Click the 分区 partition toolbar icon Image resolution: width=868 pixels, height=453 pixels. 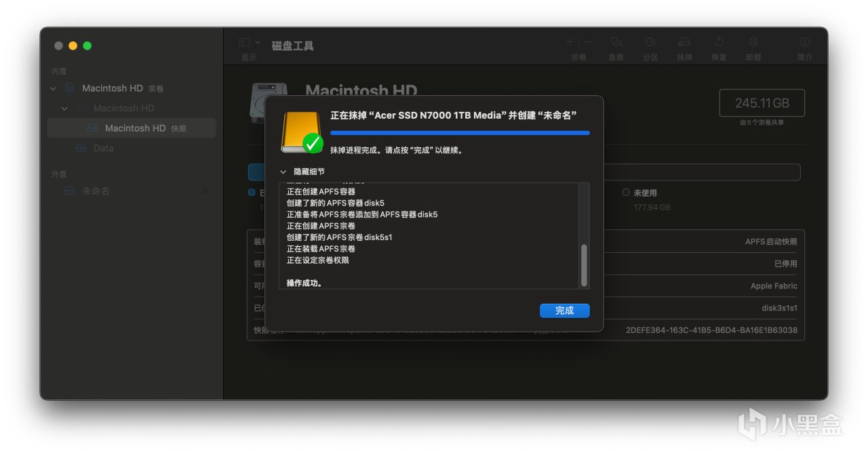coord(650,42)
